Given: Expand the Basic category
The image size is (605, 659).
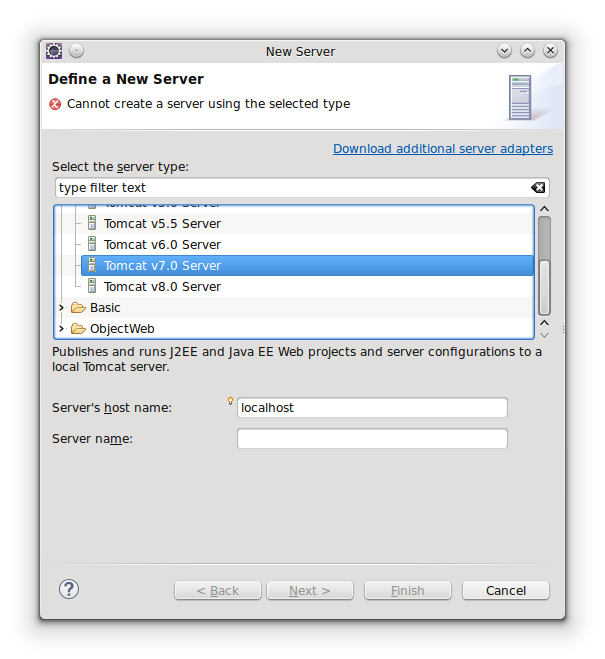Looking at the screenshot, I should [61, 308].
